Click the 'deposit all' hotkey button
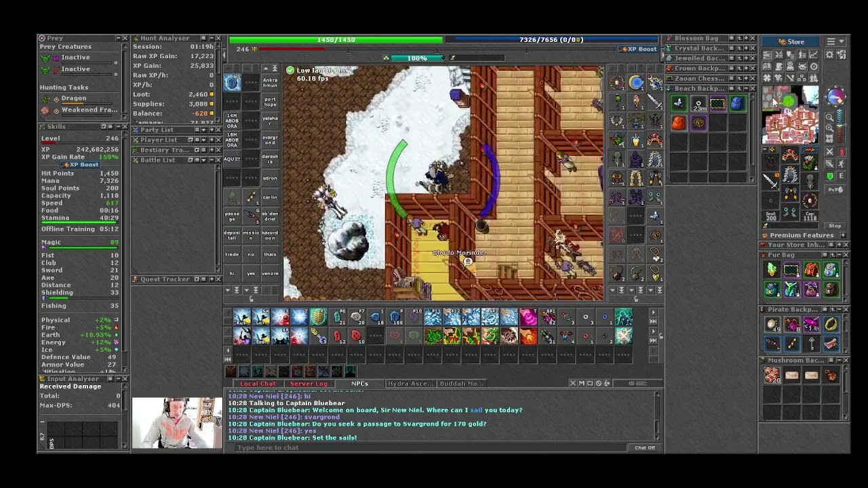Viewport: 868px width, 488px height. click(x=232, y=235)
